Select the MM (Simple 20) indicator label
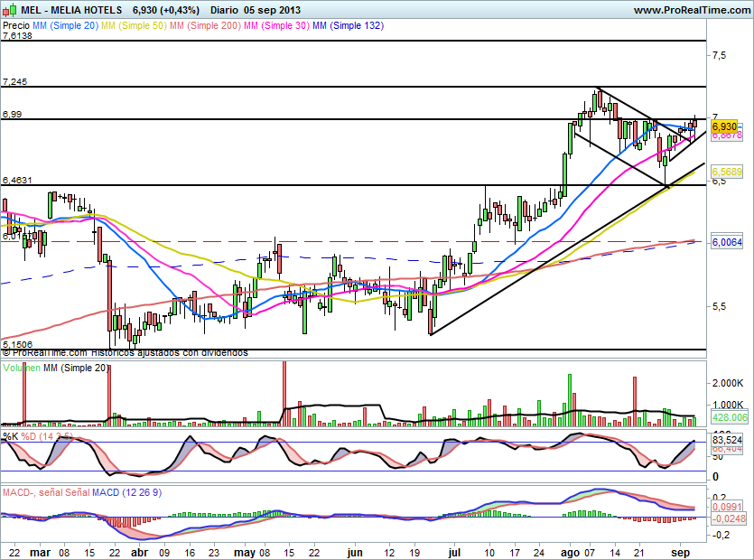 65,25
